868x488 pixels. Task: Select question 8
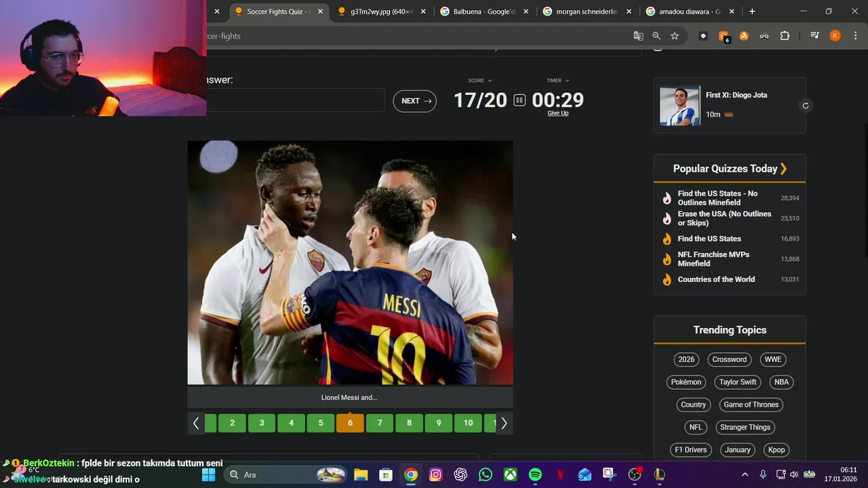(409, 423)
